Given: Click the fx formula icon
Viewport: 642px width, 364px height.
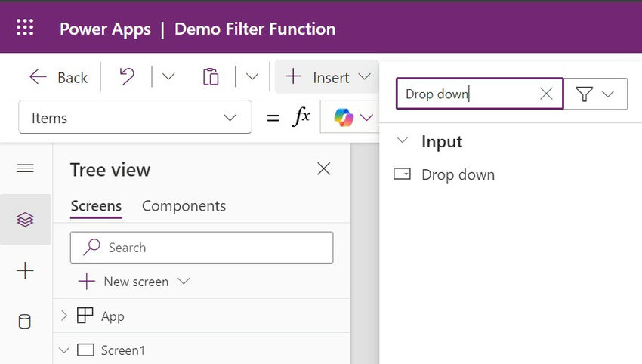Looking at the screenshot, I should 301,117.
